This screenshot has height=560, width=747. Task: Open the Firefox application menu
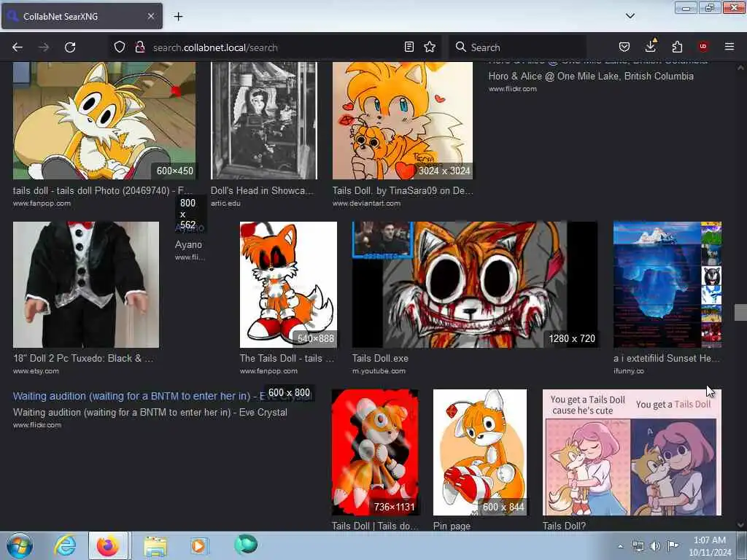pos(729,47)
